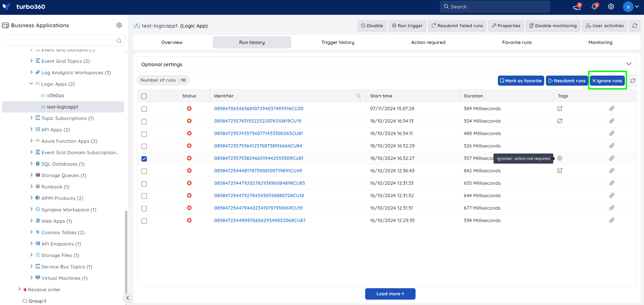The height and width of the screenshot is (305, 644).
Task: Toggle the select-all runs checkbox
Action: pos(144,96)
